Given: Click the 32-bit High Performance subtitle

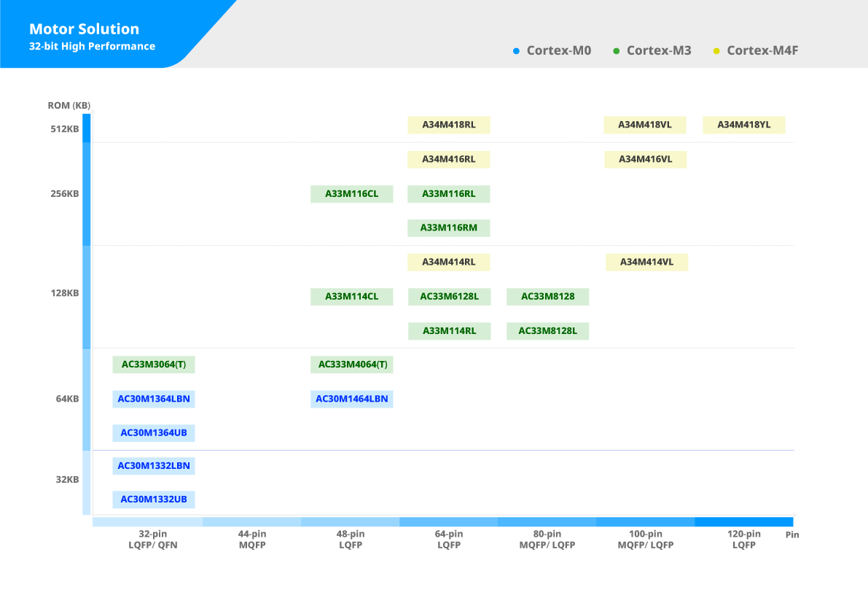Looking at the screenshot, I should (x=92, y=47).
